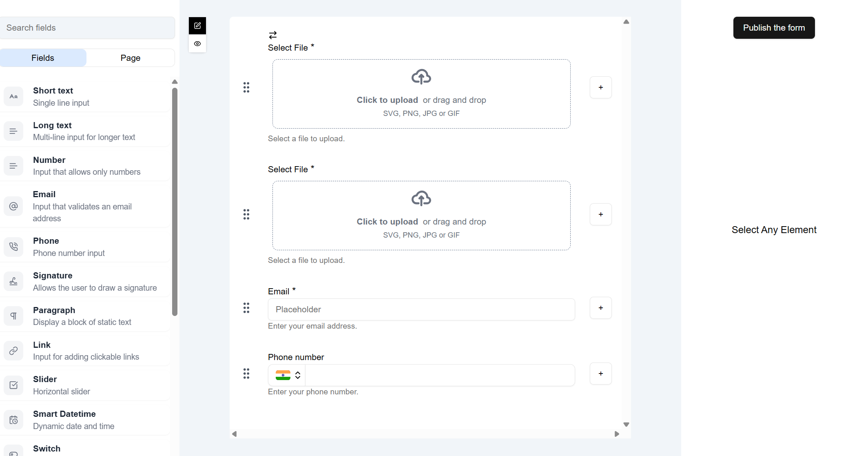
Task: Click the Email placeholder input box
Action: click(421, 309)
